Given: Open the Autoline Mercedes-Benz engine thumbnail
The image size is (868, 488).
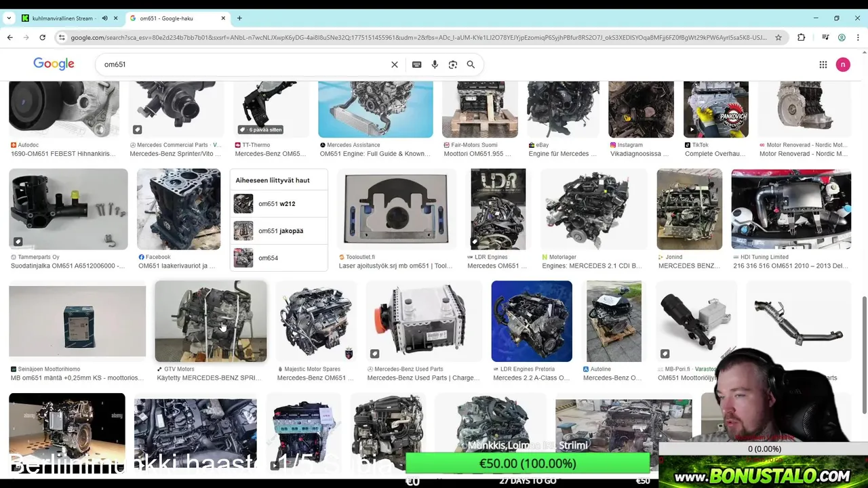Looking at the screenshot, I should point(614,321).
